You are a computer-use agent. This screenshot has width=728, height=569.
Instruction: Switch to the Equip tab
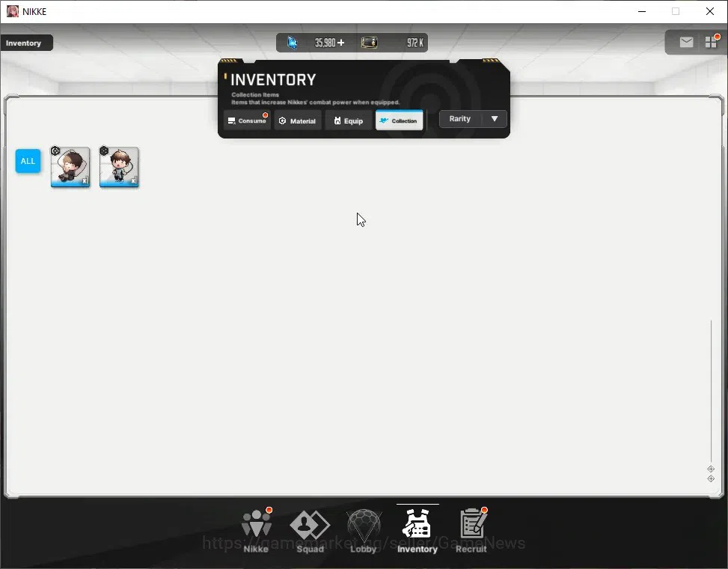pos(348,121)
